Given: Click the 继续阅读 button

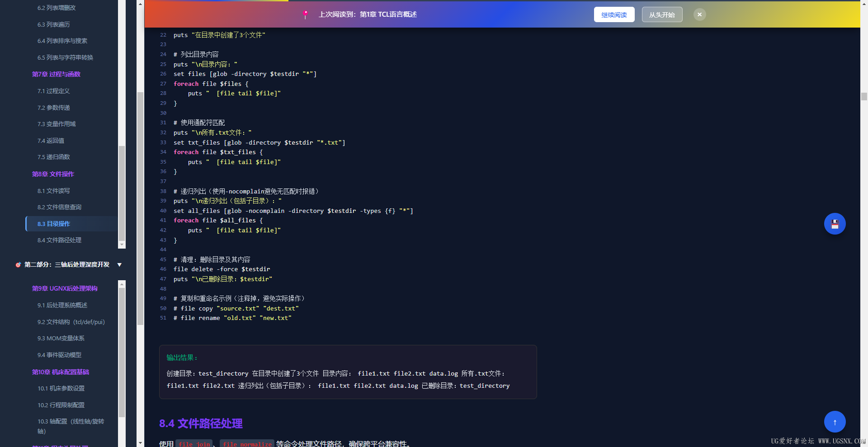Looking at the screenshot, I should 614,14.
